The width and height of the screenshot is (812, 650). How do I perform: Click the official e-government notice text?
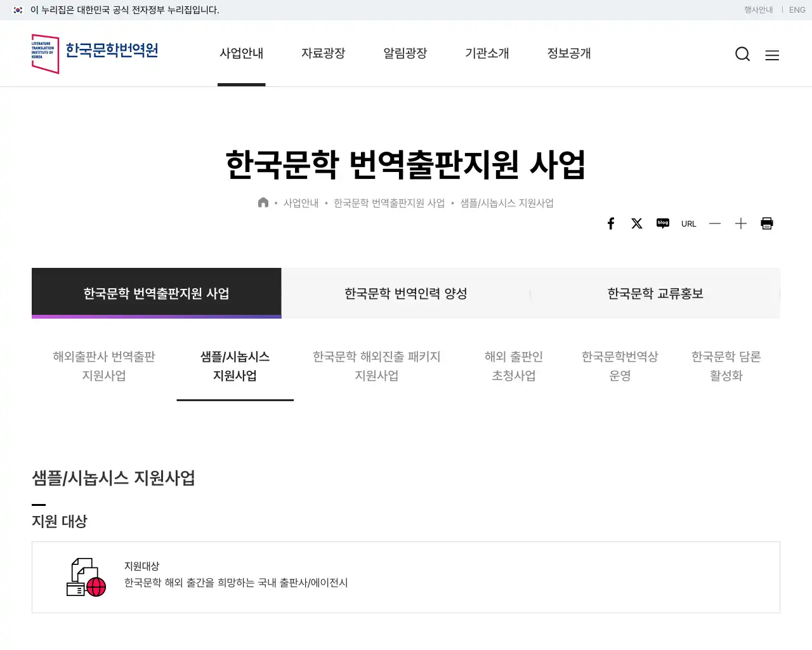(125, 10)
